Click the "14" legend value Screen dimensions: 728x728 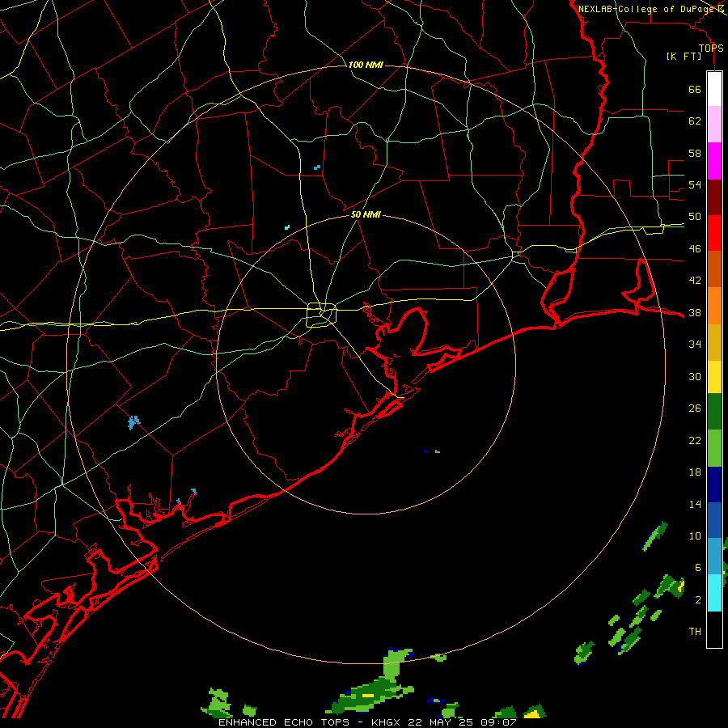tap(695, 504)
